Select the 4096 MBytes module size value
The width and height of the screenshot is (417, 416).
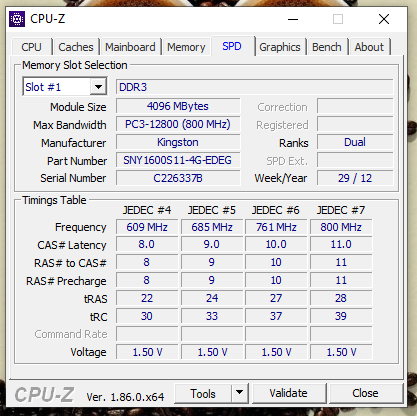pyautogui.click(x=178, y=106)
